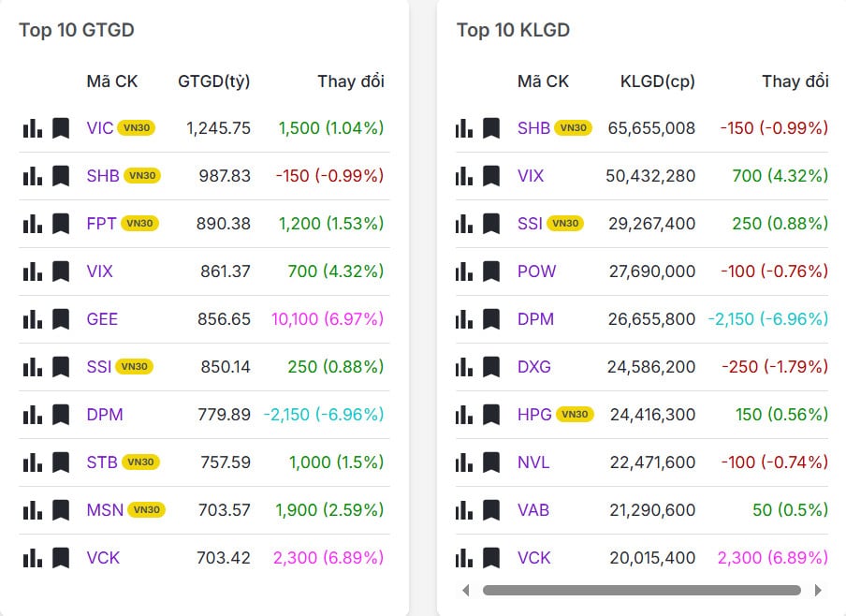
Task: Open chart icon for POW row
Action: (x=464, y=271)
